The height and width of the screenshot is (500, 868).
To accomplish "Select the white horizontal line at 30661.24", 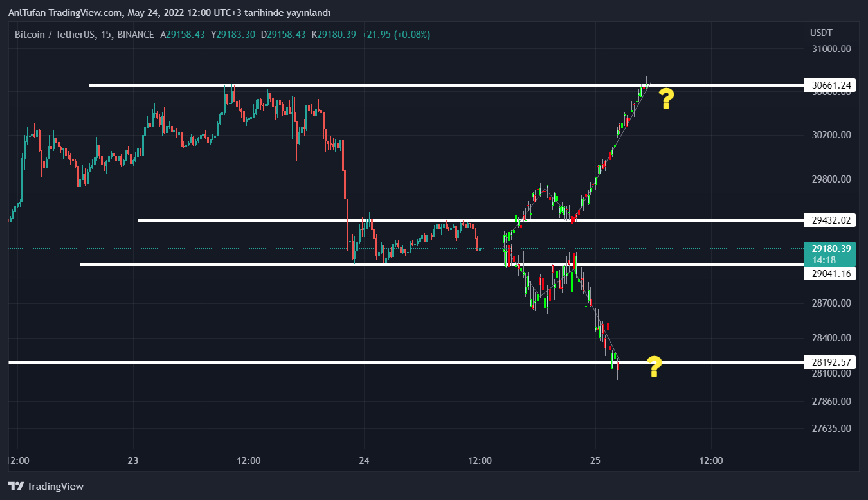I will coord(386,85).
